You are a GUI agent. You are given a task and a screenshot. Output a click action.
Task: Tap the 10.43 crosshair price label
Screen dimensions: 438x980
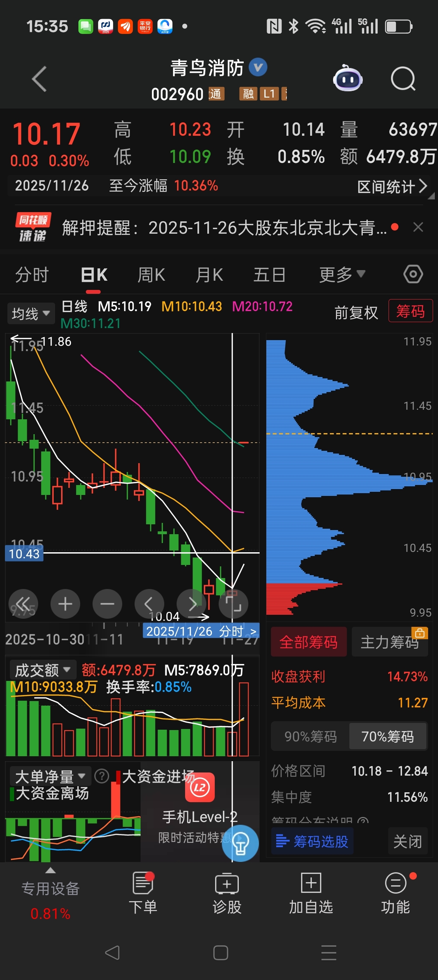tap(24, 554)
